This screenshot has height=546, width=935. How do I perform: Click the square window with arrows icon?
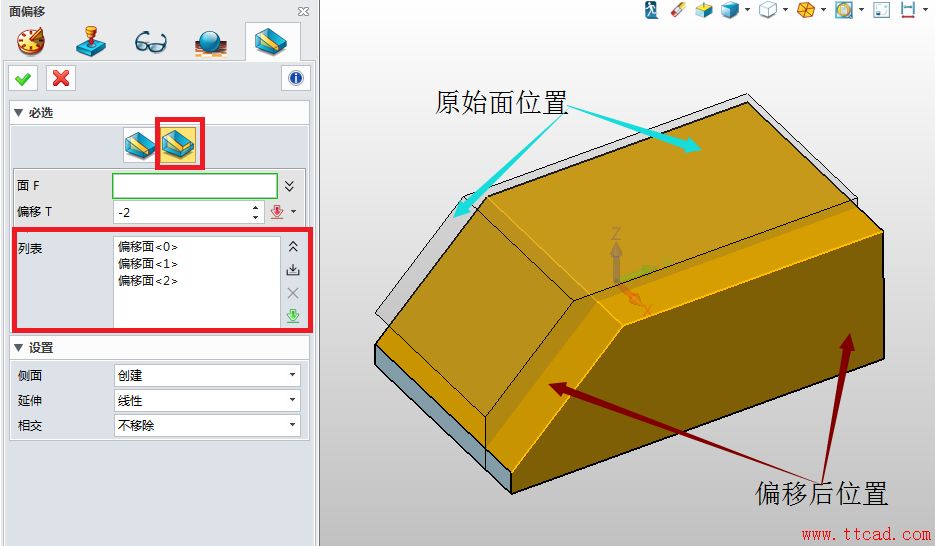coord(882,10)
